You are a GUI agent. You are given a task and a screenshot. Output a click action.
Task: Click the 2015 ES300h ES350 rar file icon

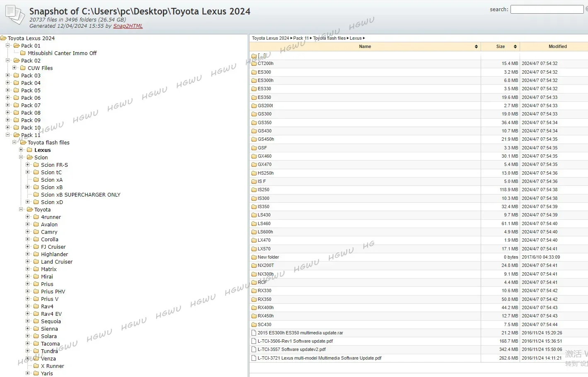point(254,333)
